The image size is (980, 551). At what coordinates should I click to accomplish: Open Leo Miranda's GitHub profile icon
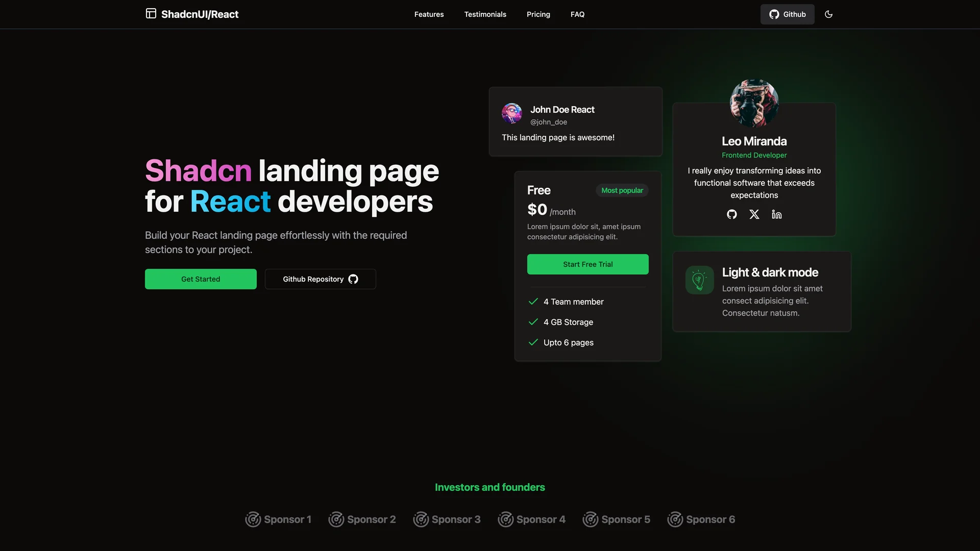coord(732,214)
